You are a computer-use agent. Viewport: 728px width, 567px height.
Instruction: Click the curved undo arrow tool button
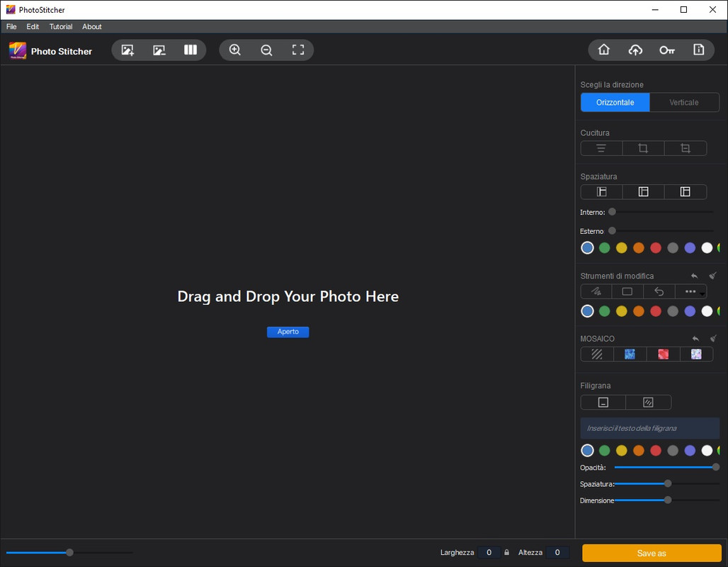click(659, 292)
